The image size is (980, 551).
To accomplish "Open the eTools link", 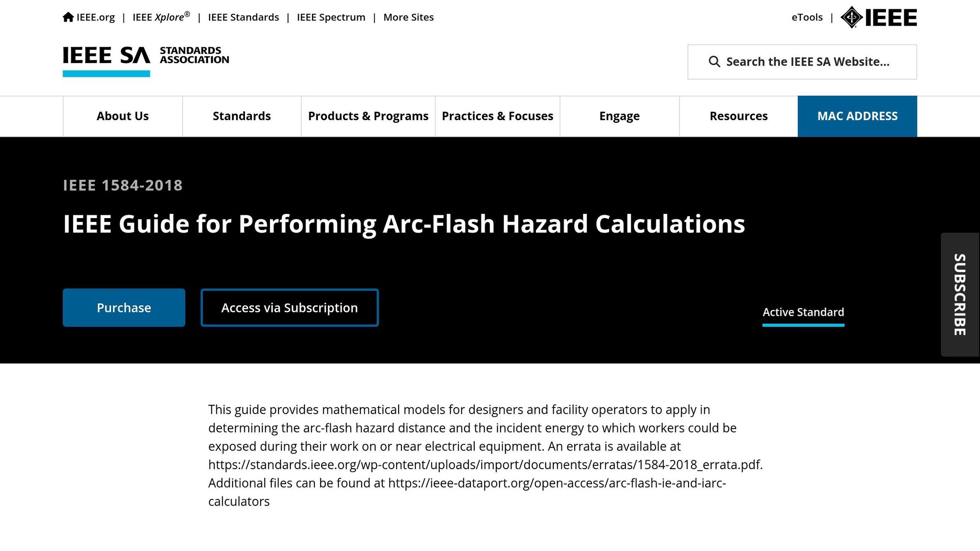I will [x=807, y=17].
